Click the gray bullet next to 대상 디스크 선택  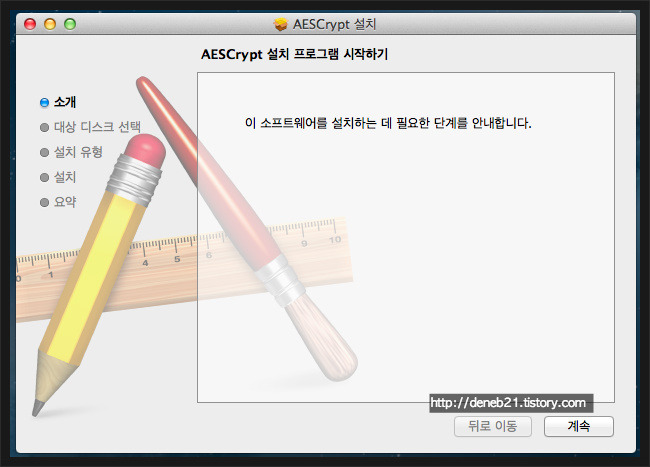[44, 127]
